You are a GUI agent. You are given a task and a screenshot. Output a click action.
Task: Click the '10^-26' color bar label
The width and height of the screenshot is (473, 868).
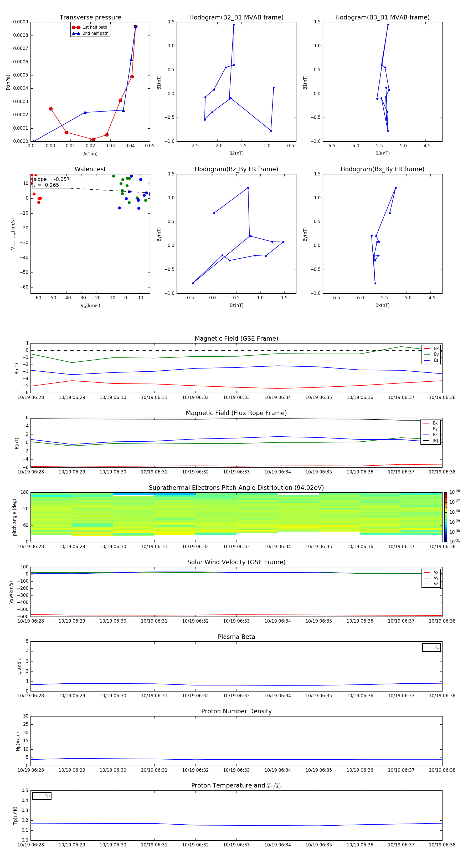(455, 492)
